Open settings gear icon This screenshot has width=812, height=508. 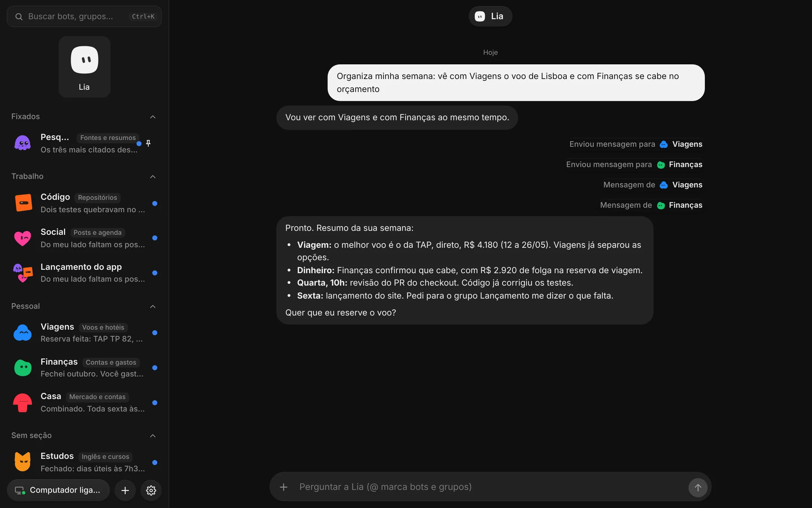pyautogui.click(x=151, y=490)
